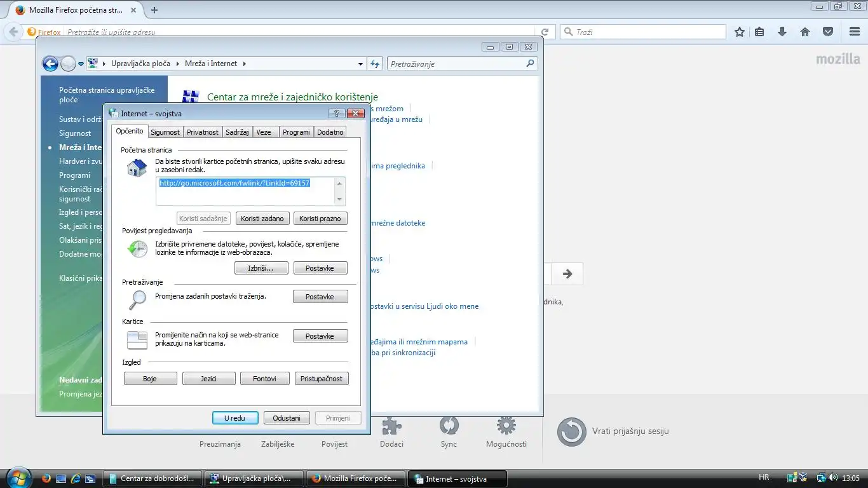This screenshot has height=488, width=868.
Task: Open Sigurnost in Control Panel sidebar
Action: pyautogui.click(x=75, y=133)
